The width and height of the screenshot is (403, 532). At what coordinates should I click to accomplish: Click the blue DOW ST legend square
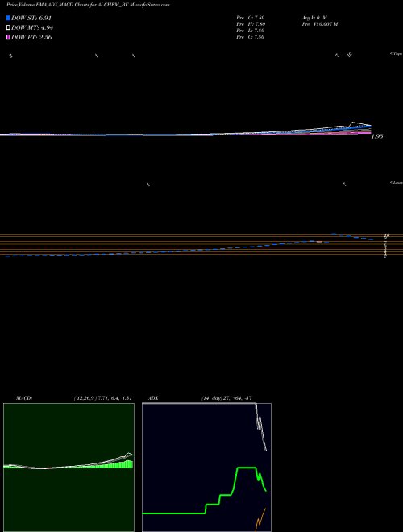pyautogui.click(x=8, y=18)
